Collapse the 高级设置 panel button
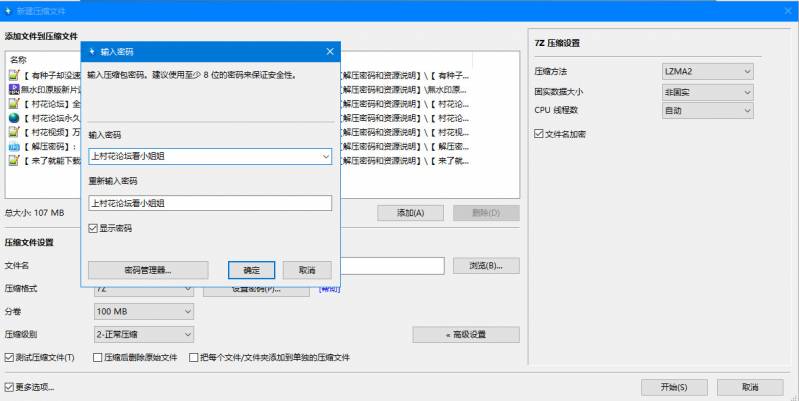799x401 pixels. pyautogui.click(x=465, y=334)
